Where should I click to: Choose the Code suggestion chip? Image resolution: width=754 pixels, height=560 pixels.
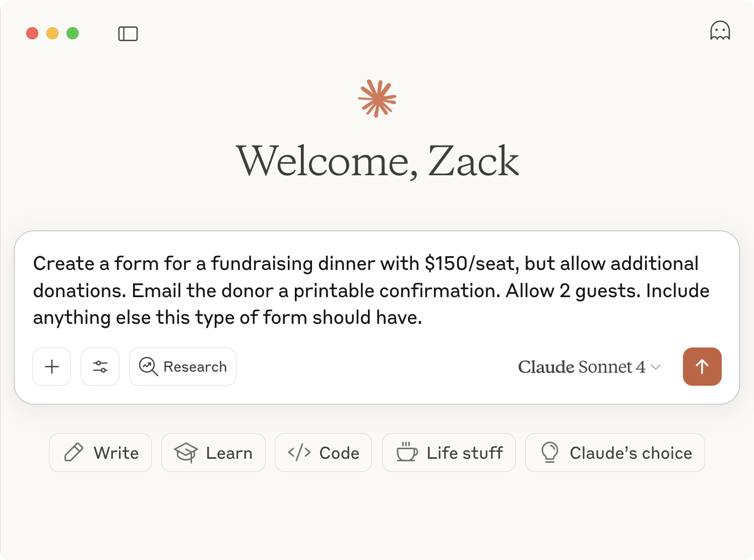323,453
